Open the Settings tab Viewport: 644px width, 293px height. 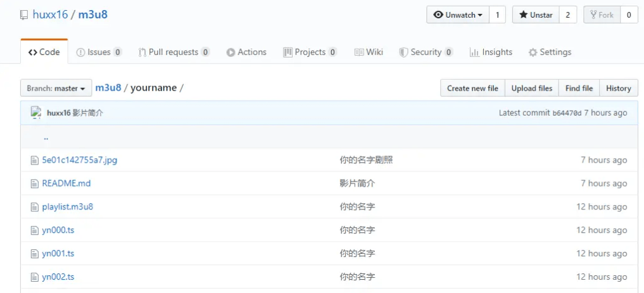(550, 52)
